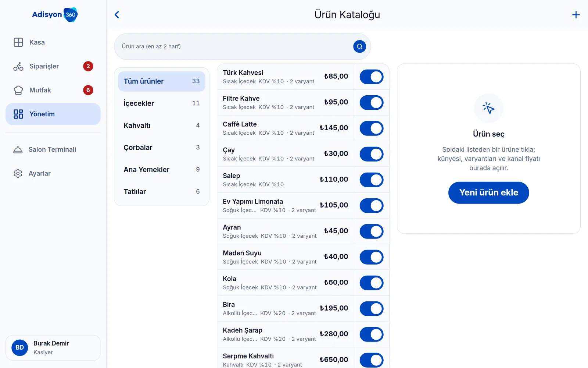Screen dimensions: 588x368
Task: Filter by Çorbalar category
Action: (x=162, y=148)
